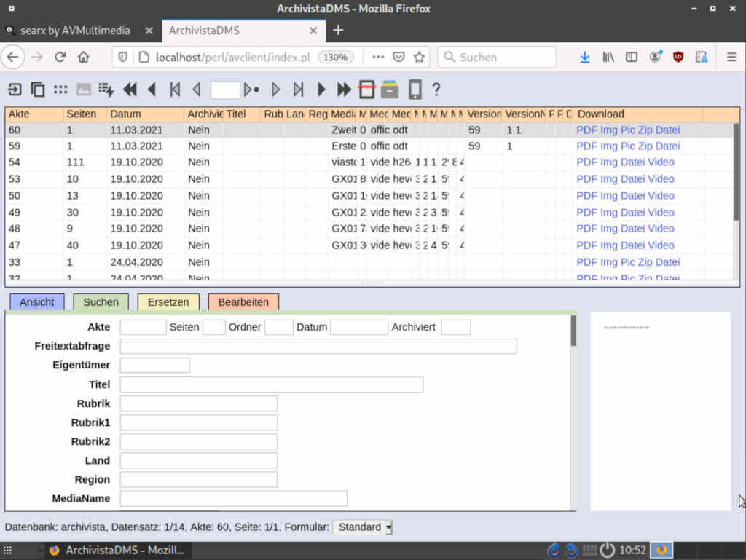Go to first page with bar-left arrow
This screenshot has height=560, width=746.
(175, 90)
